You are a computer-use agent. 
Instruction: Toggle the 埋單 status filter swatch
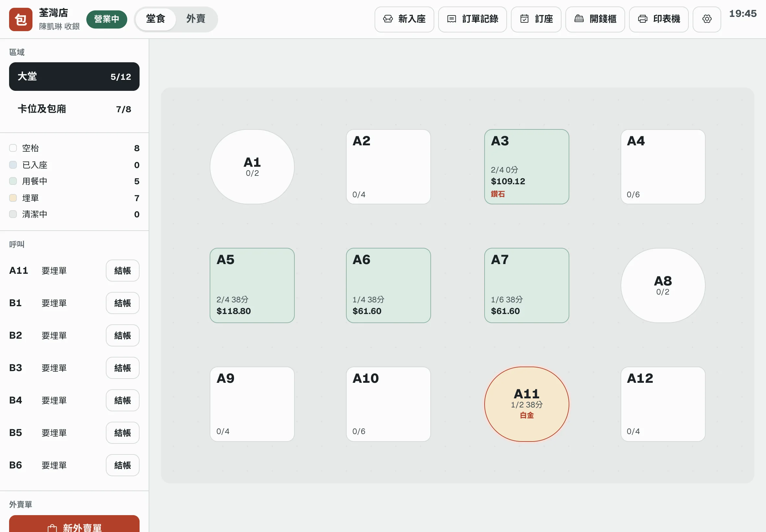point(13,198)
